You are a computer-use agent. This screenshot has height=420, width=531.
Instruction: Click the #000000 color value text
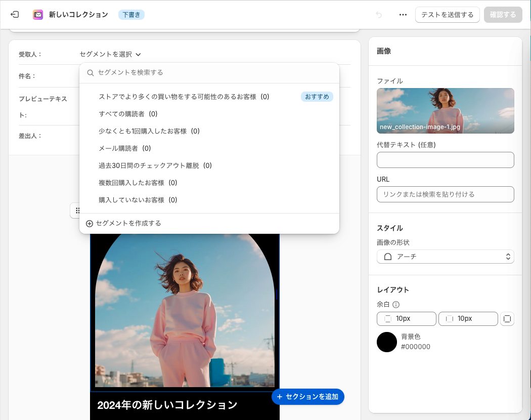pyautogui.click(x=416, y=347)
